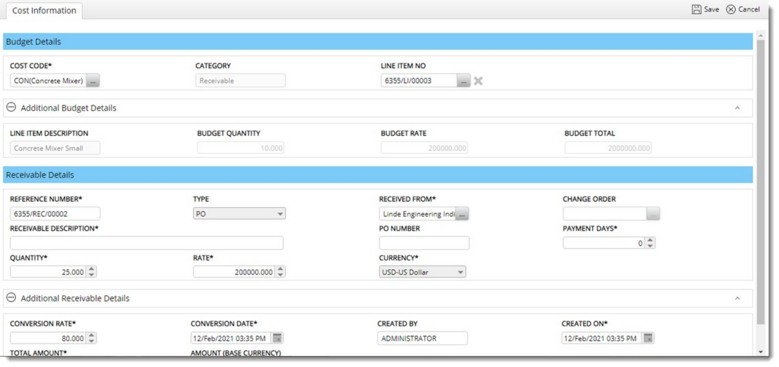779x367 pixels.
Task: Open the Type dropdown showing PO
Action: coord(239,214)
